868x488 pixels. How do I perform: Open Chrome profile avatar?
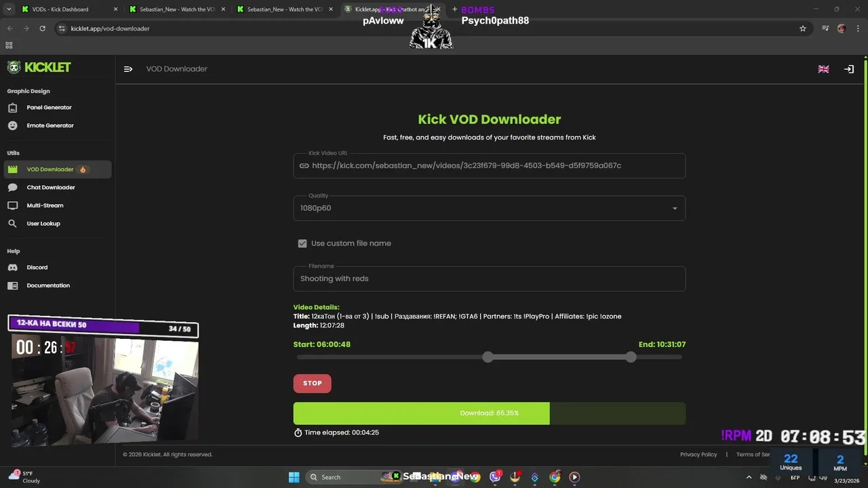842,28
